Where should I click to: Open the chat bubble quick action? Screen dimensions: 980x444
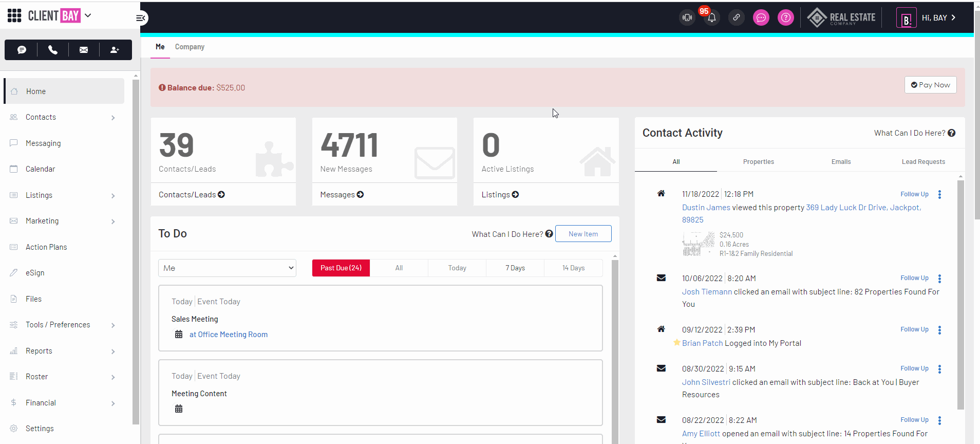22,50
